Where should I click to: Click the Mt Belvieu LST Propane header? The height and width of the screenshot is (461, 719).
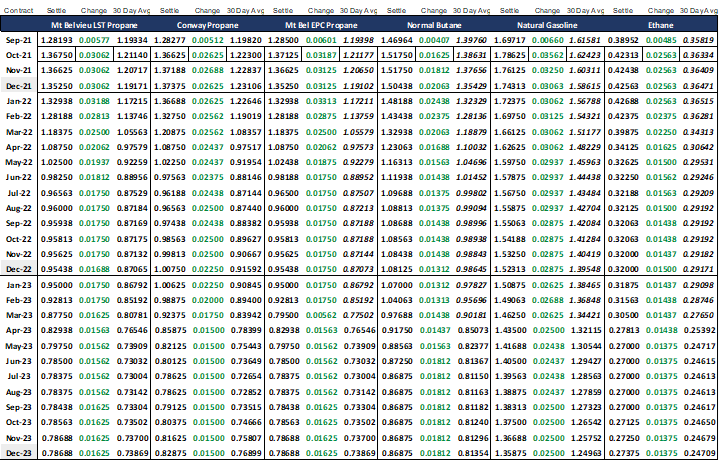coord(94,25)
